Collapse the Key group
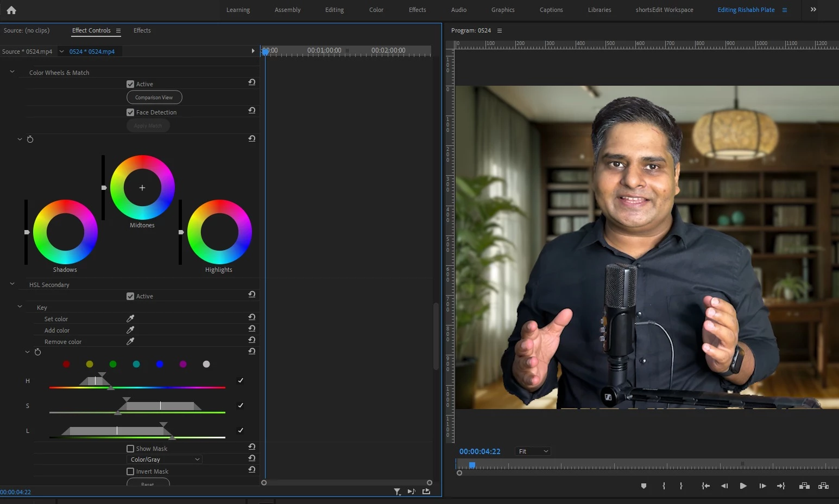839x504 pixels. pyautogui.click(x=20, y=307)
